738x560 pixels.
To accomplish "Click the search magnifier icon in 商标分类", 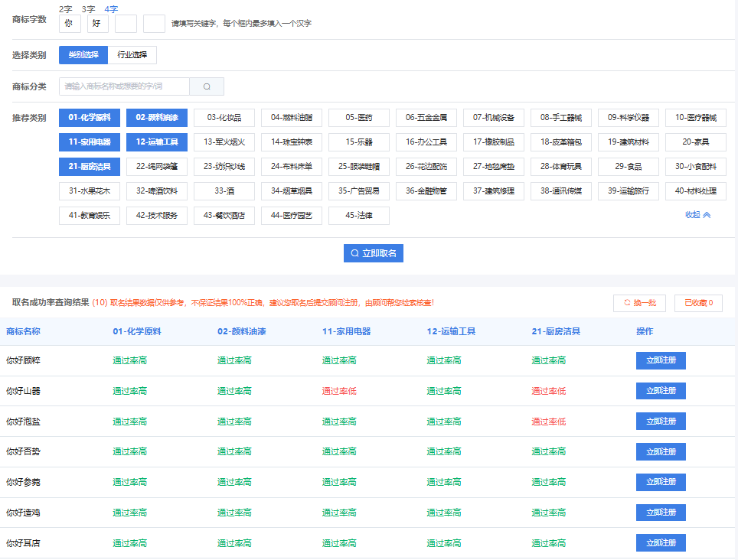I will pos(207,86).
